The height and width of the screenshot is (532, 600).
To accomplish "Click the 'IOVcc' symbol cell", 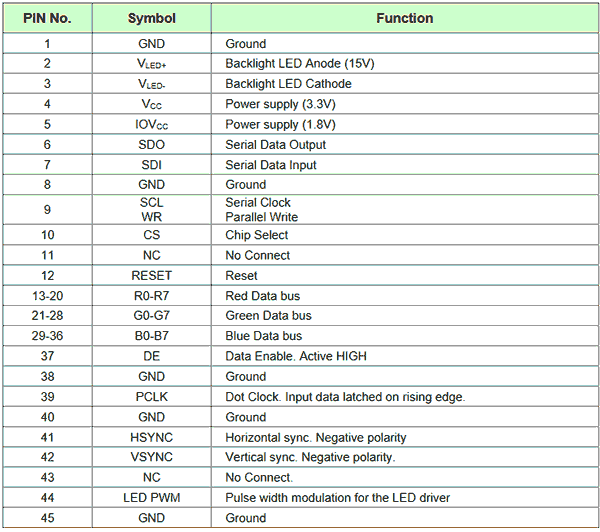I will point(152,125).
